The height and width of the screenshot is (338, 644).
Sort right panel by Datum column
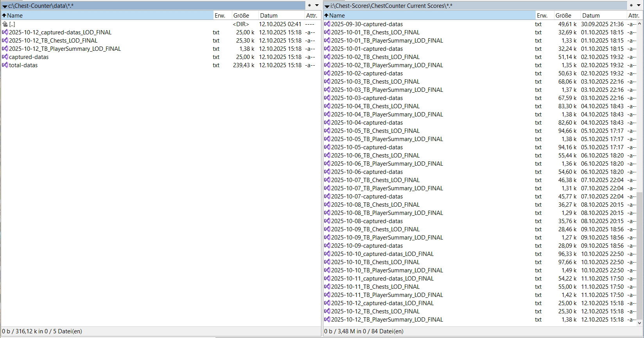pos(590,16)
